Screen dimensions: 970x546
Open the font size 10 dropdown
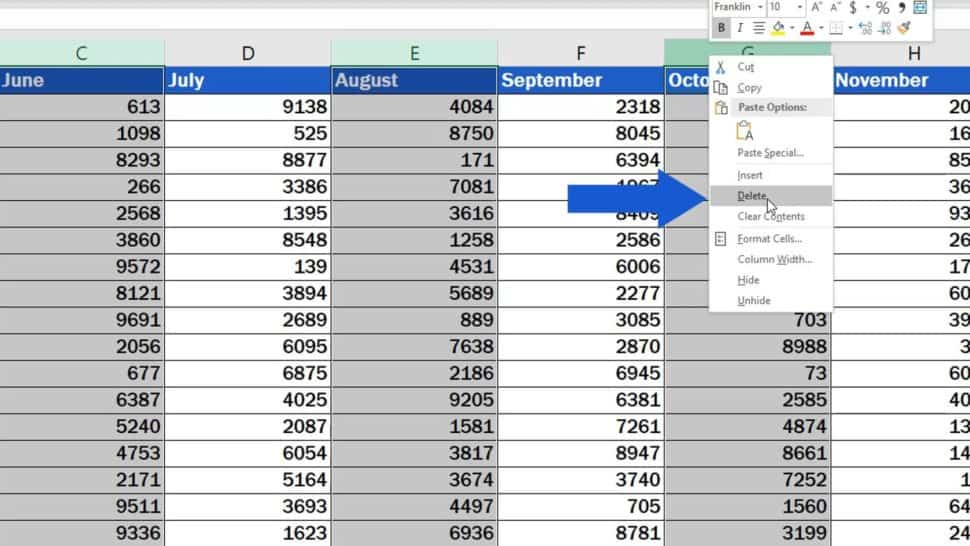point(800,7)
